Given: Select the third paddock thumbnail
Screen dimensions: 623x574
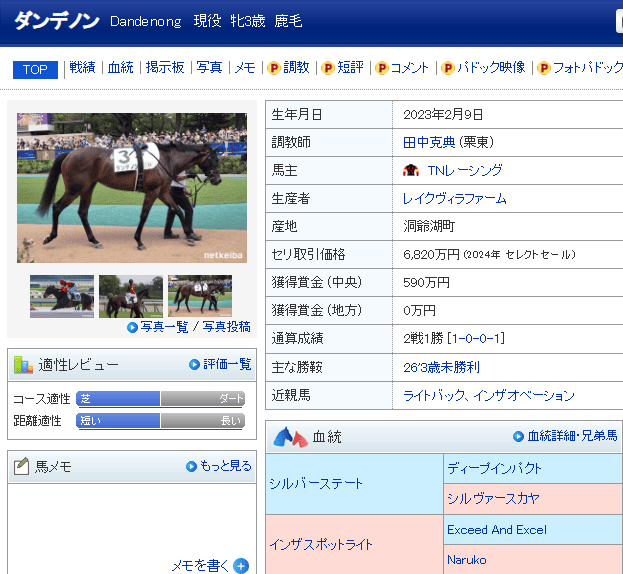Looking at the screenshot, I should point(200,296).
